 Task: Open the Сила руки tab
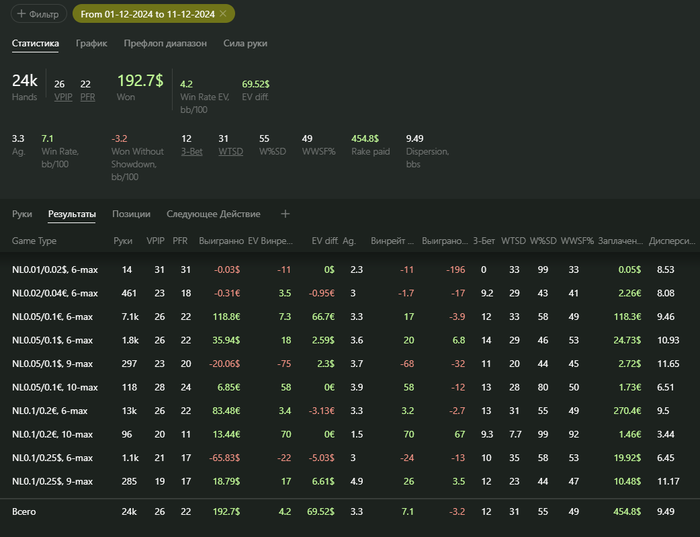coord(245,44)
